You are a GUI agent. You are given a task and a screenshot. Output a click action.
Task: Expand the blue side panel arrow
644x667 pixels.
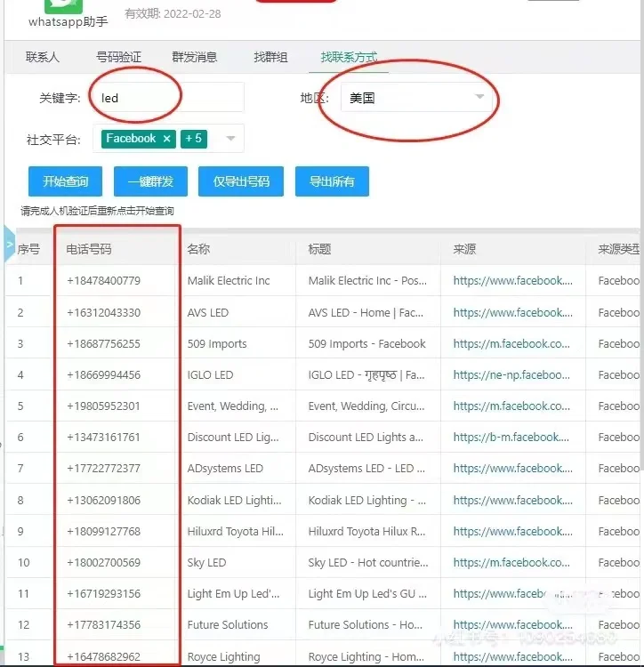pyautogui.click(x=10, y=245)
